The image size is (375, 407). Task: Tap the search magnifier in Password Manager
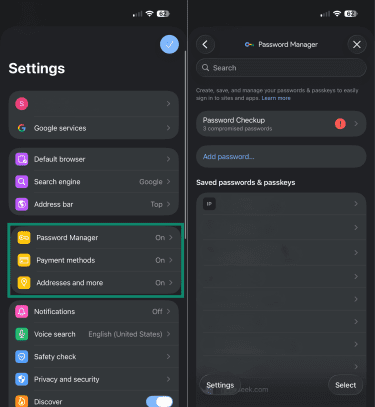pyautogui.click(x=205, y=68)
